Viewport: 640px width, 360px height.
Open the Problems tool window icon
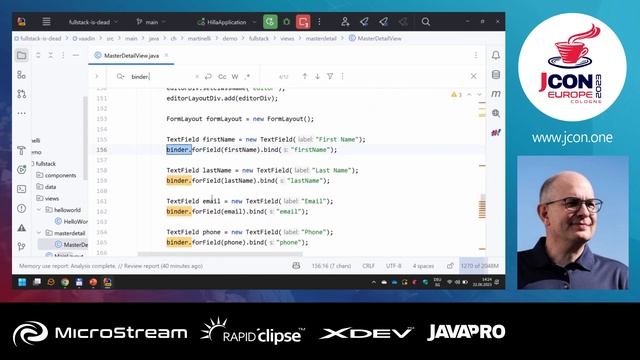pos(22,208)
